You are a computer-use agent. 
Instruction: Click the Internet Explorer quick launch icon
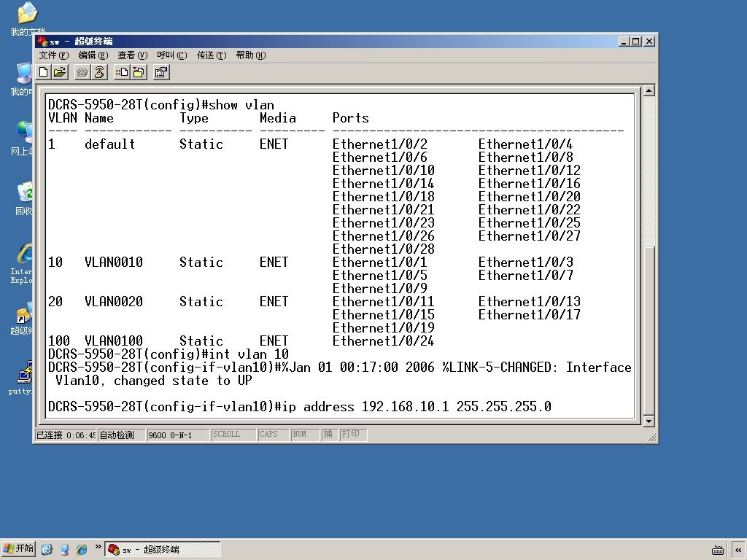82,550
